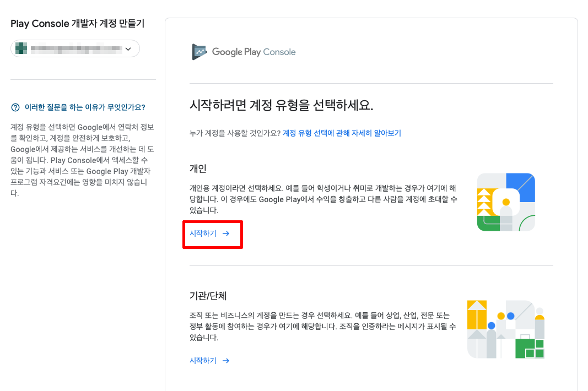Open '이러한 질문을 하는 이유가 무엇인가요?' link
588x391 pixels.
pyautogui.click(x=85, y=107)
